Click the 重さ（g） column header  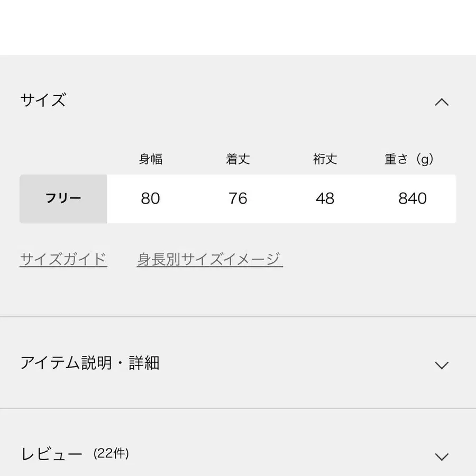[x=409, y=159]
